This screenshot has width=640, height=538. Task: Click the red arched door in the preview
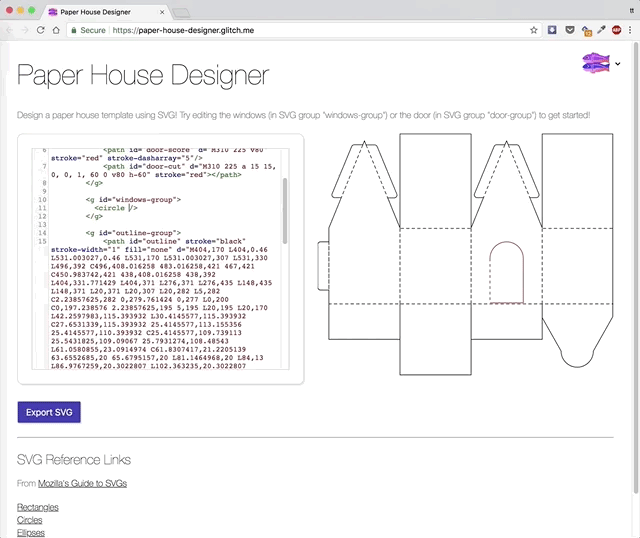pyautogui.click(x=507, y=272)
